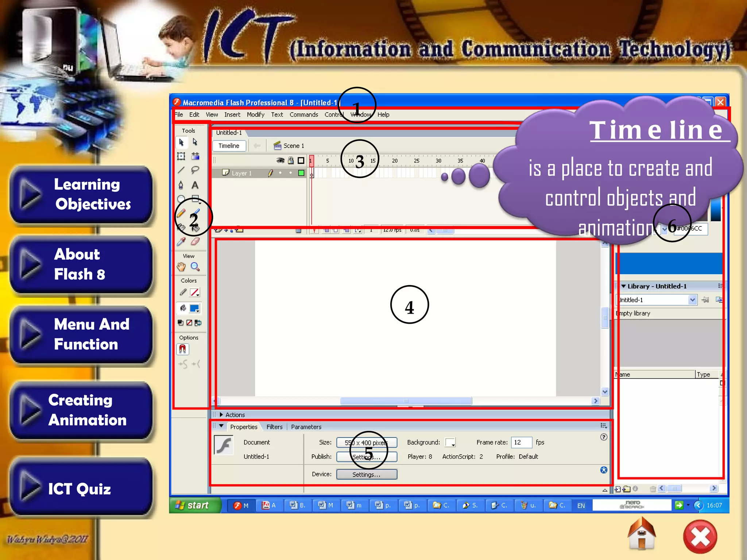Select the Subselection tool
This screenshot has height=560, width=747.
[x=195, y=142]
